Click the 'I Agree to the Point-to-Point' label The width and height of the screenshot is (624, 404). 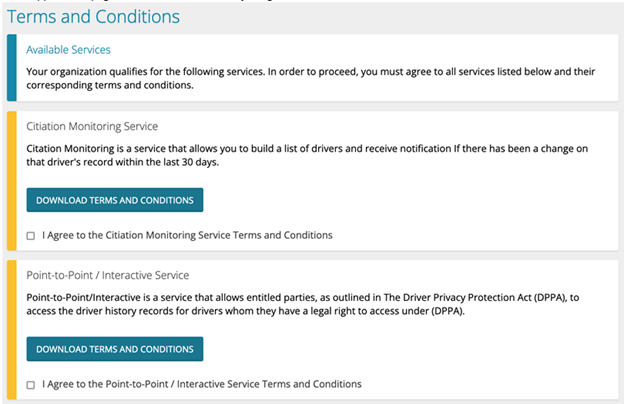(201, 384)
